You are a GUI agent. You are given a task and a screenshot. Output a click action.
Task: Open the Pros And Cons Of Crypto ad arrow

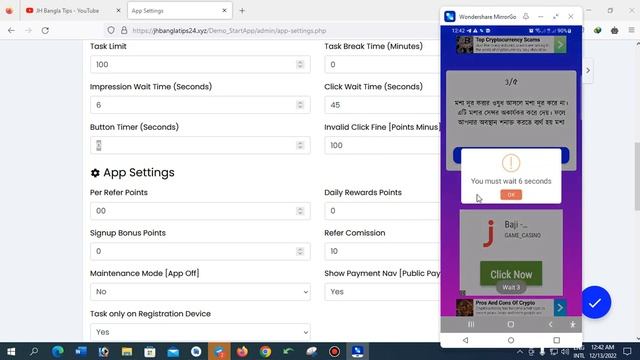[560, 307]
